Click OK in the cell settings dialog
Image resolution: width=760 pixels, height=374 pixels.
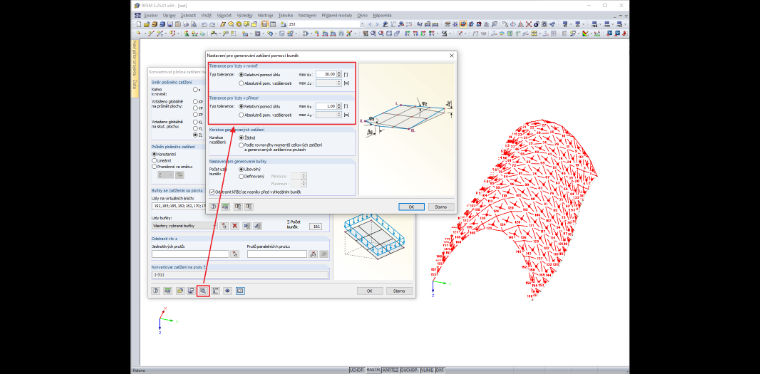tap(412, 207)
